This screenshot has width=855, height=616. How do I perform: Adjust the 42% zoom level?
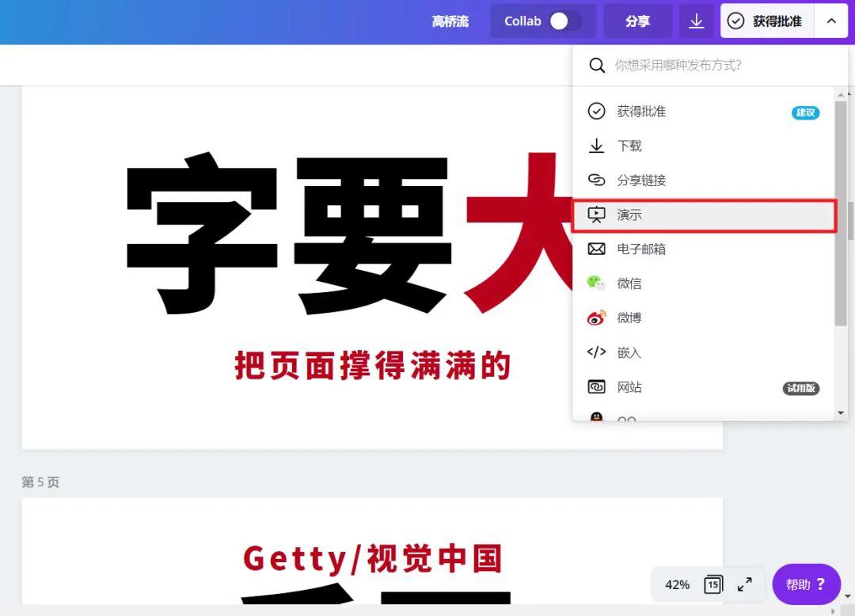click(675, 584)
